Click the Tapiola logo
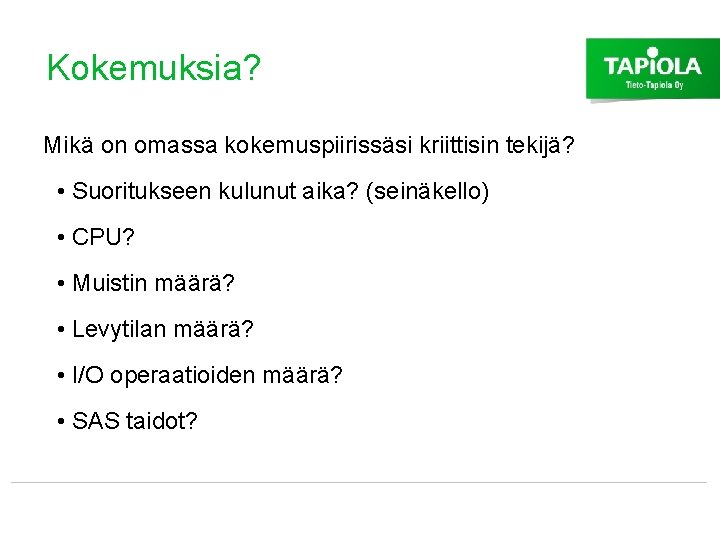The image size is (720, 540). click(652, 67)
